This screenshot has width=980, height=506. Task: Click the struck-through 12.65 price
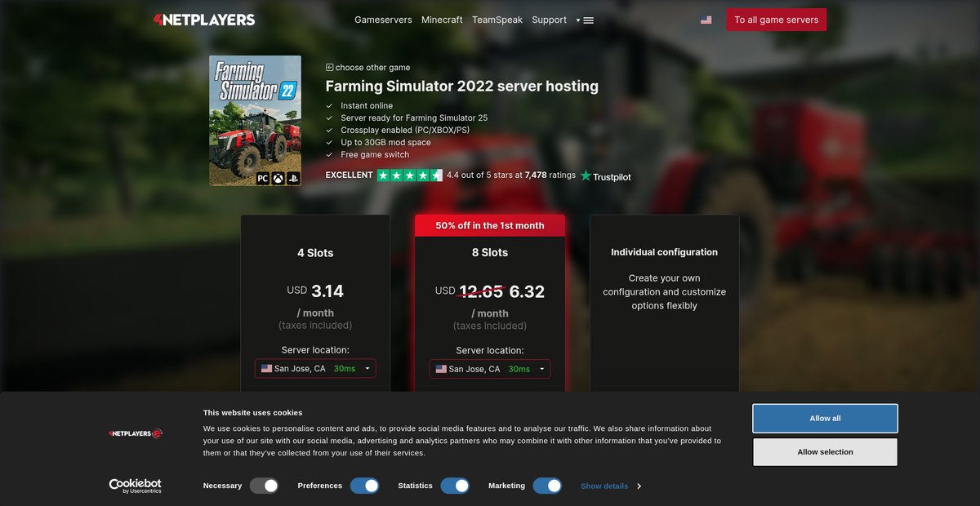(482, 291)
